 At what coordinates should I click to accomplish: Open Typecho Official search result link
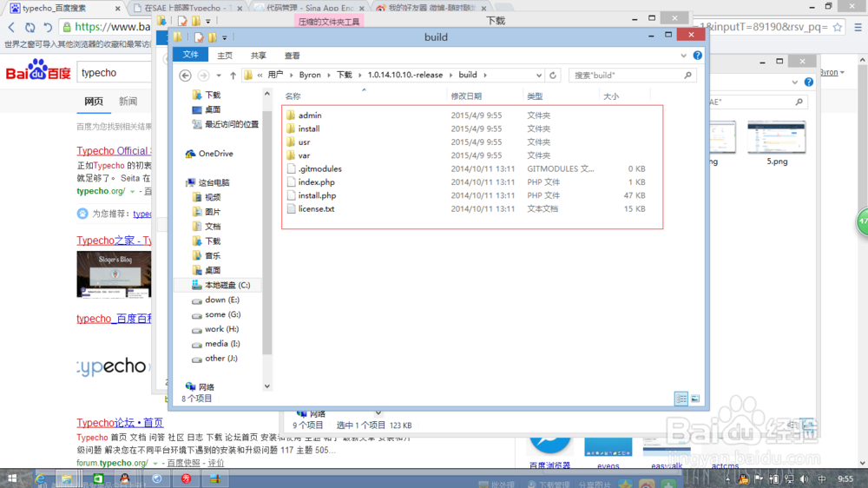(113, 151)
